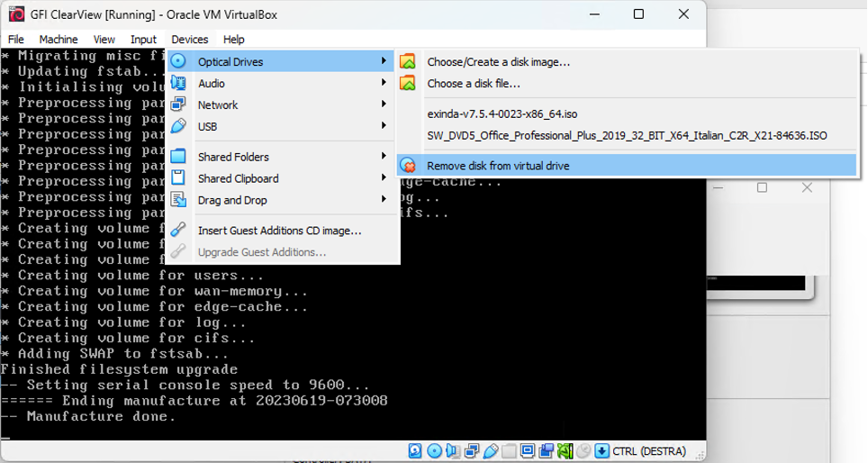Viewport: 868px width, 463px height.
Task: Click the CTRL (DESTRA) host key label
Action: [x=649, y=451]
